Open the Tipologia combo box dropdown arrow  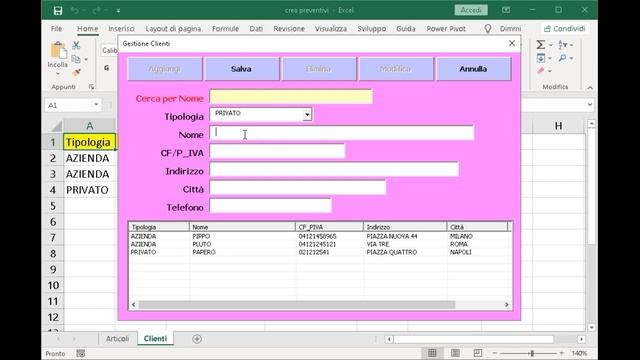tap(307, 115)
